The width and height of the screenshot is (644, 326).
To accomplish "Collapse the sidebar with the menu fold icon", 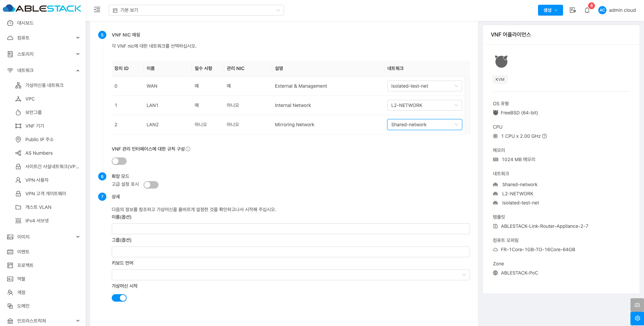I will click(97, 10).
